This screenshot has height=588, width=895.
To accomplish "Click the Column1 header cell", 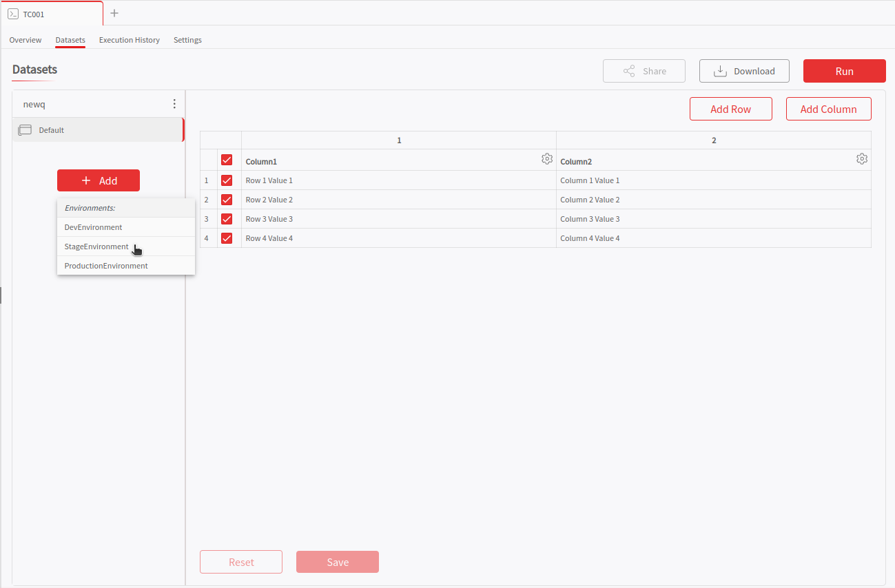I will (399, 160).
